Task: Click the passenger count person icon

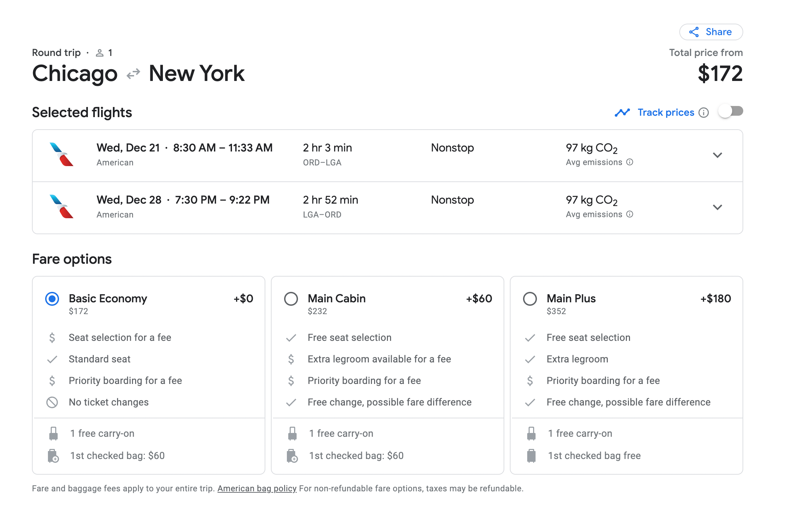Action: click(x=100, y=53)
